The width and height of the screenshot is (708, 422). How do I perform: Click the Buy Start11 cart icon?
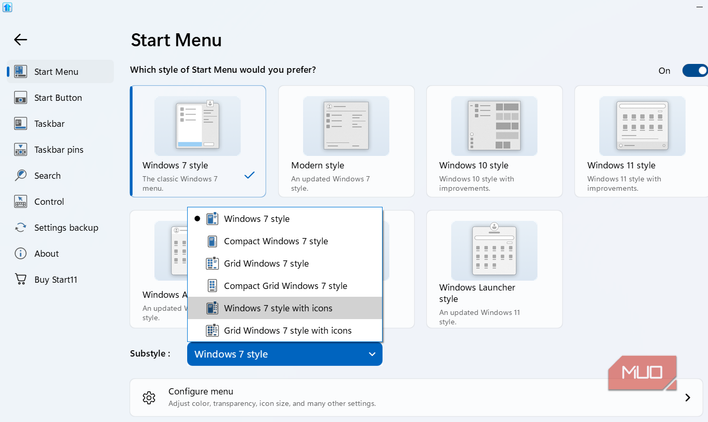click(20, 279)
